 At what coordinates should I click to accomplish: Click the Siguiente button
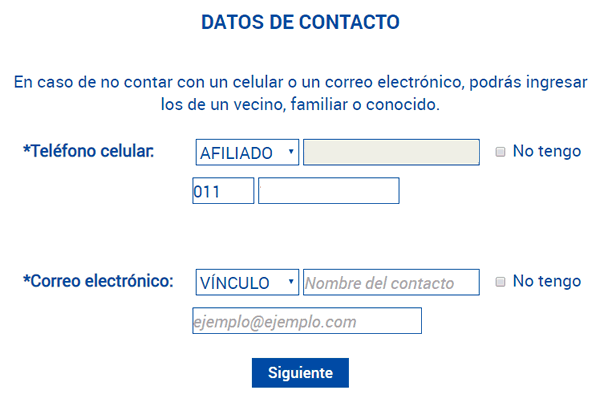tap(300, 373)
